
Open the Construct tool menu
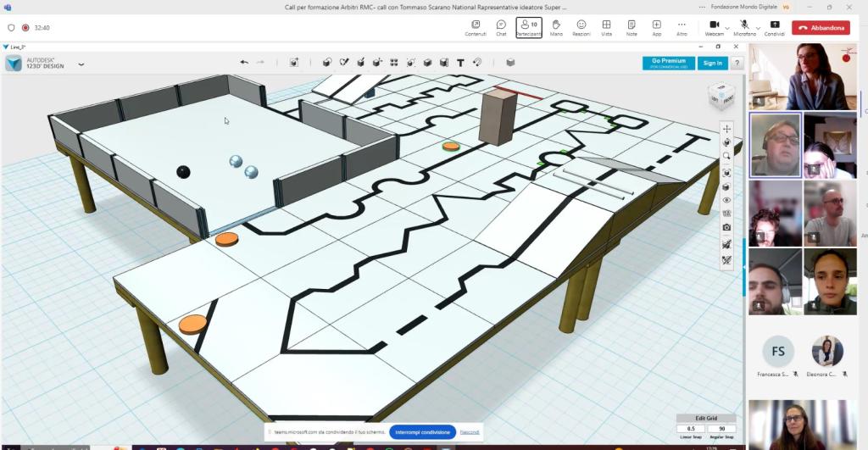click(360, 63)
